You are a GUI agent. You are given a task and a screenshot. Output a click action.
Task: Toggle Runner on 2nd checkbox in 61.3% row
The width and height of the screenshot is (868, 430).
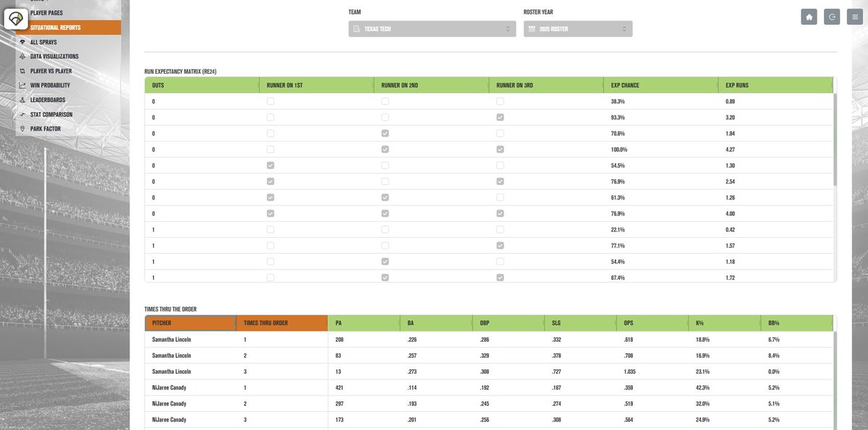click(385, 197)
